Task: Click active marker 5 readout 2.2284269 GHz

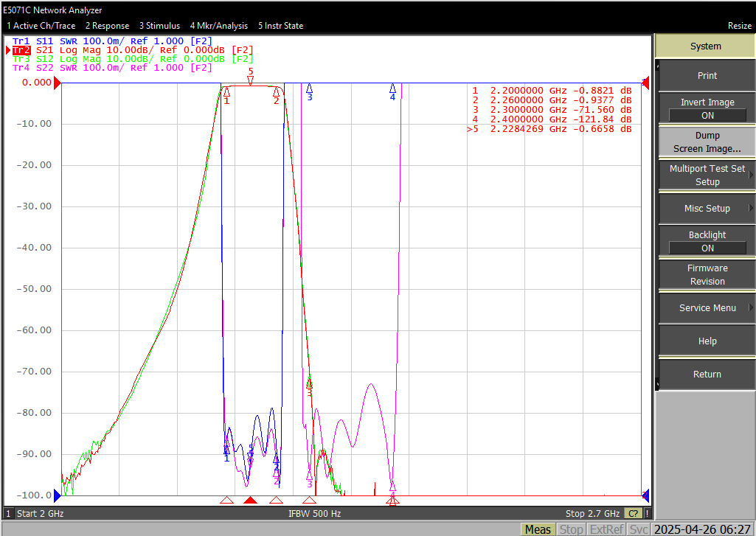Action: click(x=549, y=129)
